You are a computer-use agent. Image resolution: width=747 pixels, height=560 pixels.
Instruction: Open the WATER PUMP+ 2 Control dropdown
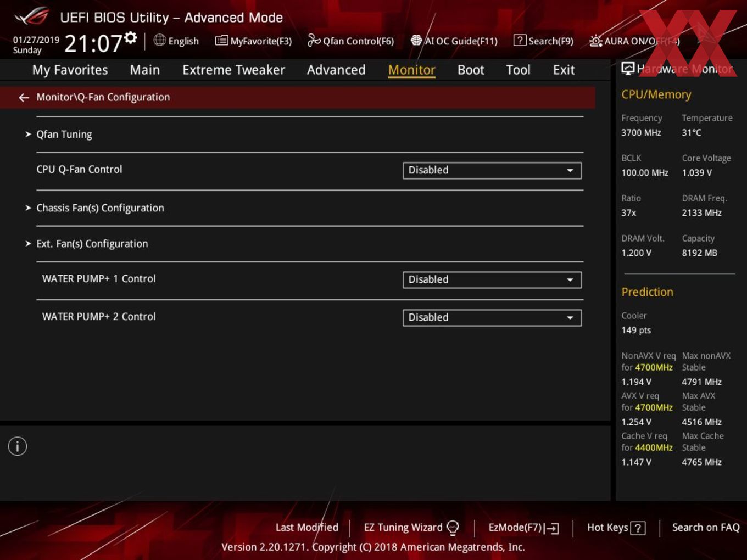[x=492, y=317]
